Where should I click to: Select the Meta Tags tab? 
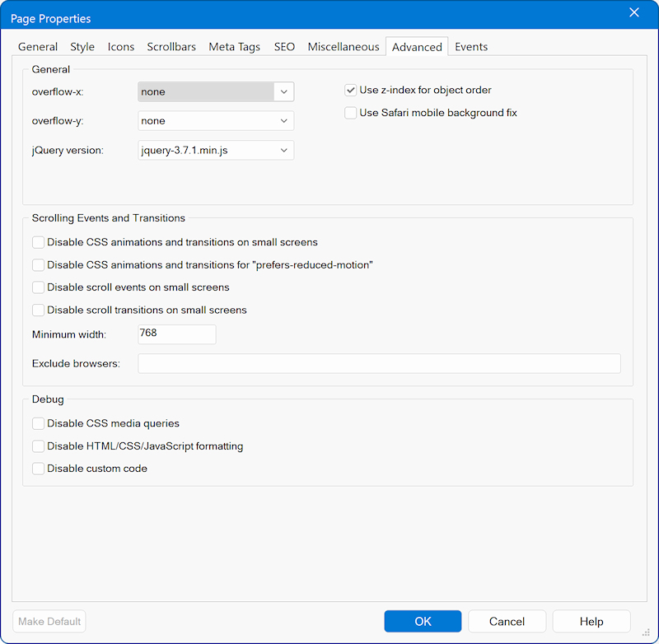(234, 47)
